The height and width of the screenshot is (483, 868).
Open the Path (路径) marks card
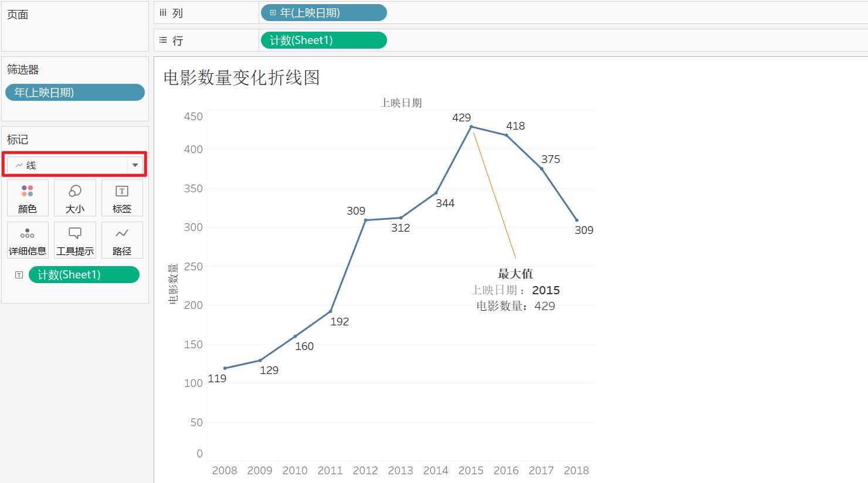coord(122,240)
